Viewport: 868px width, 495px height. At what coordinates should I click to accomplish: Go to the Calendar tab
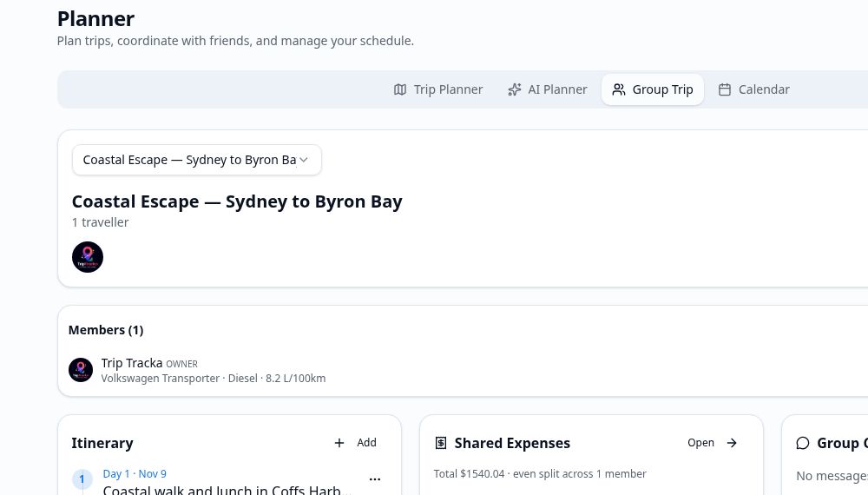click(x=754, y=89)
